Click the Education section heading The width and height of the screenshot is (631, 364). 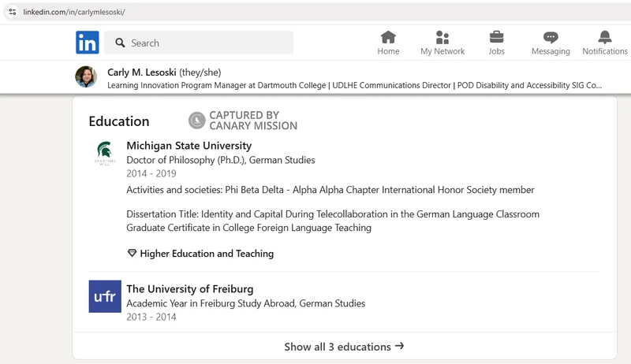pos(119,121)
